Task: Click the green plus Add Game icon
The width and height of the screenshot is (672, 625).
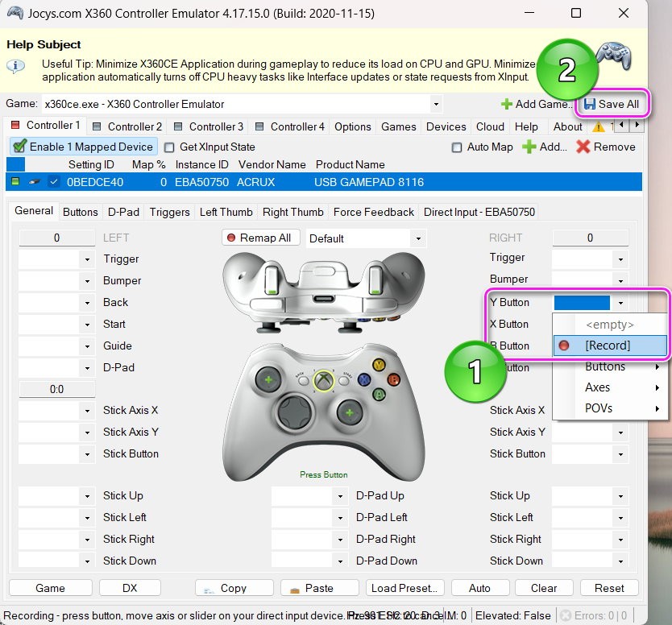Action: coord(507,104)
